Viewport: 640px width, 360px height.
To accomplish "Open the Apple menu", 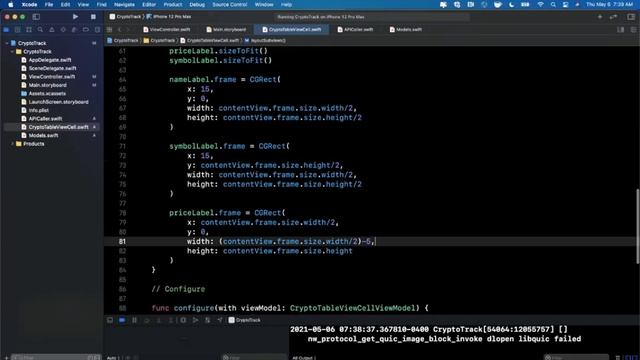I will (x=10, y=4).
